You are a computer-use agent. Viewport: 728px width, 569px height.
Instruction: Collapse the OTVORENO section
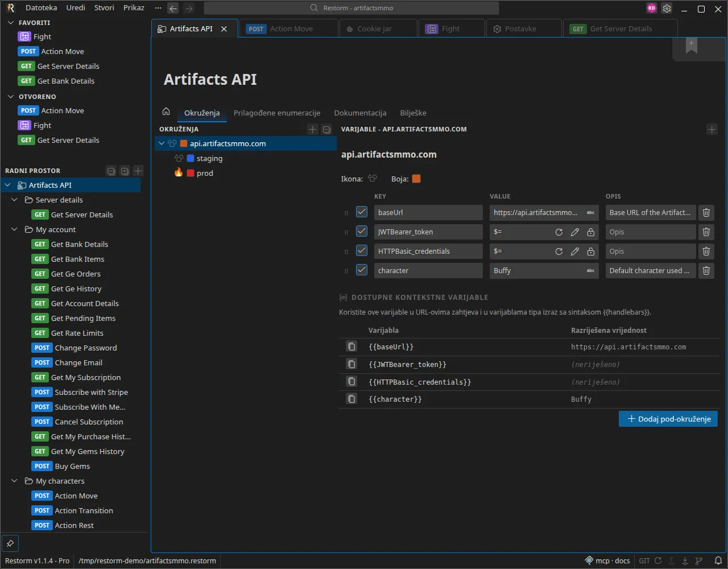[x=10, y=97]
